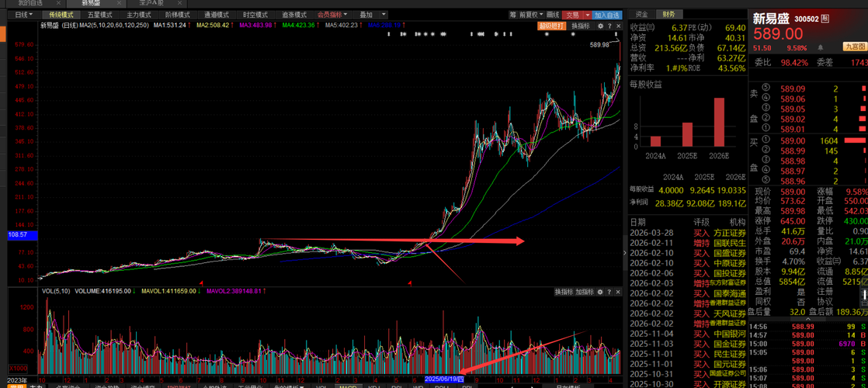The height and width of the screenshot is (388, 868).
Task: Select the MACD indicator tab at bottom
Action: tap(348, 385)
